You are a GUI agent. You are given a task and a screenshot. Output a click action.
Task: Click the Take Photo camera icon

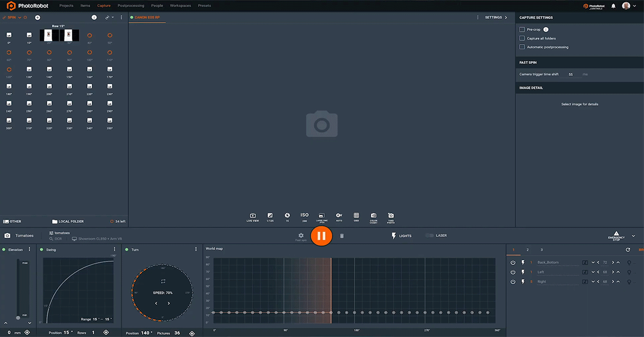pyautogui.click(x=391, y=215)
